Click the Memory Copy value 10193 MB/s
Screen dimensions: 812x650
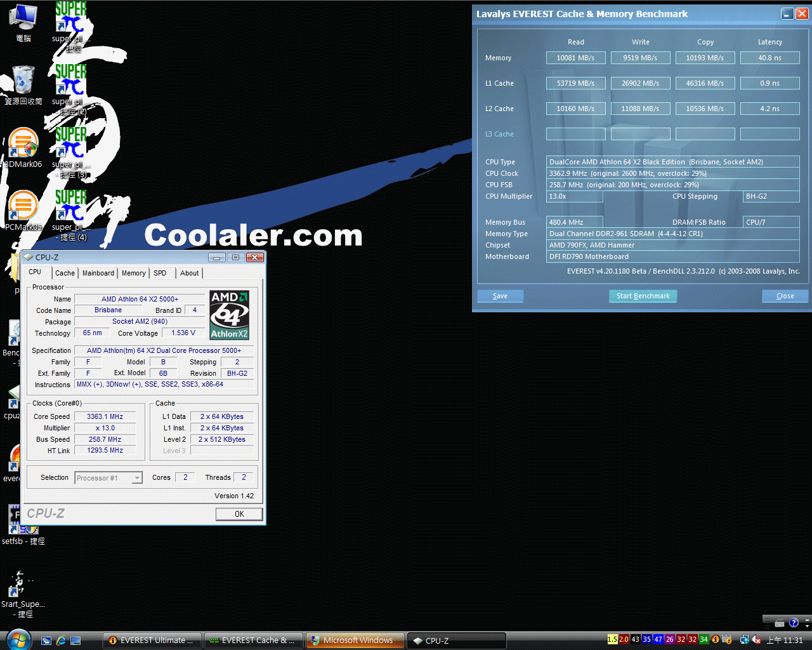(705, 58)
